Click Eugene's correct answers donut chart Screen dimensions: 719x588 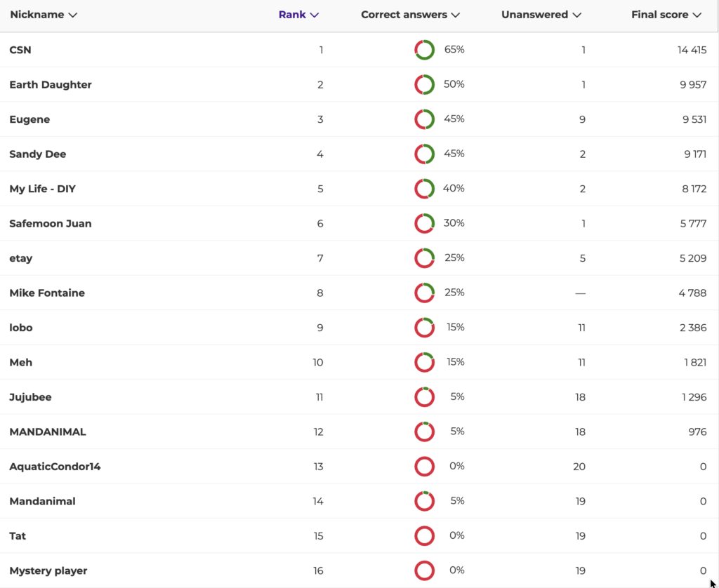pos(424,119)
